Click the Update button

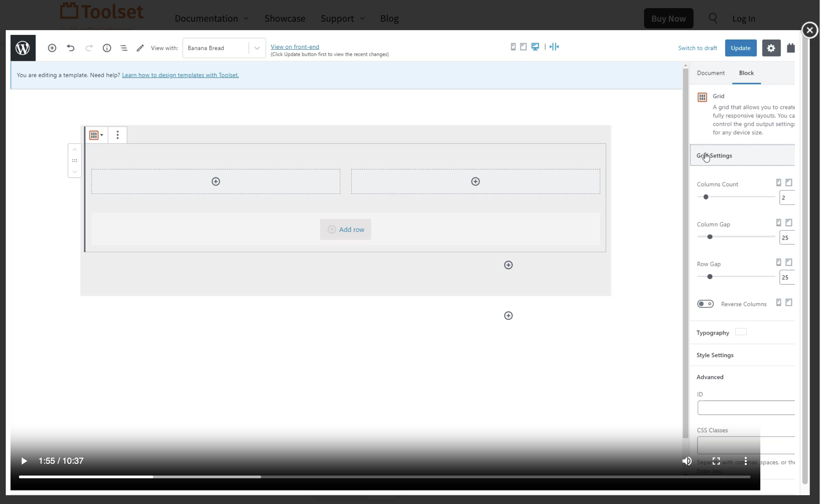741,48
